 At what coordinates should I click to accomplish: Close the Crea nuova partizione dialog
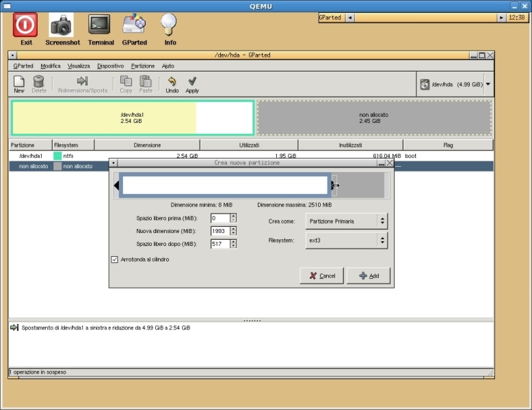point(390,163)
